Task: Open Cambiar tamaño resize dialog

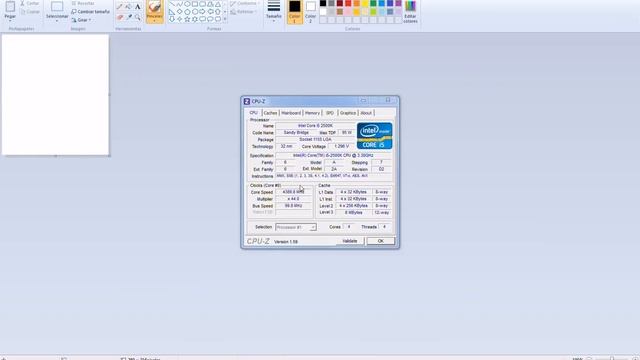Action: click(x=90, y=12)
